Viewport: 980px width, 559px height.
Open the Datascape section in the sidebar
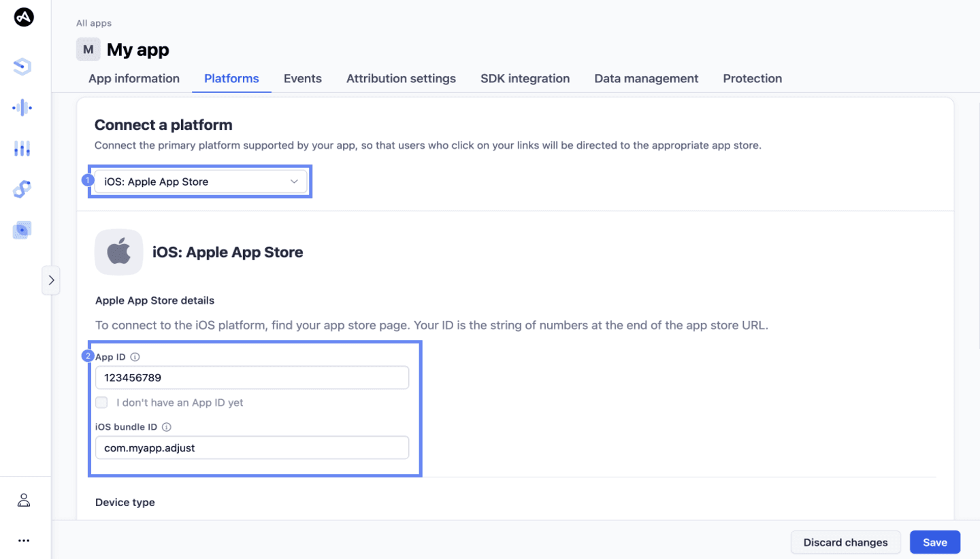coord(22,66)
